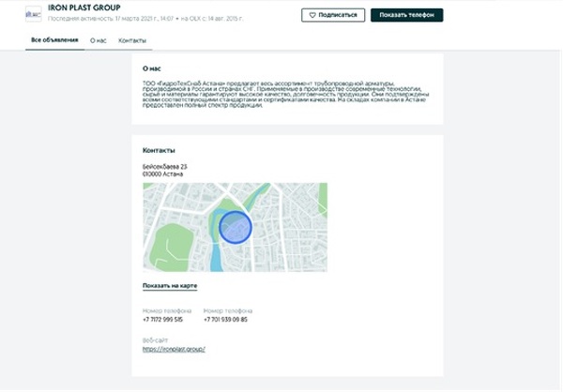Open the ironplast.group website link
This screenshot has width=563, height=392.
[x=174, y=349]
